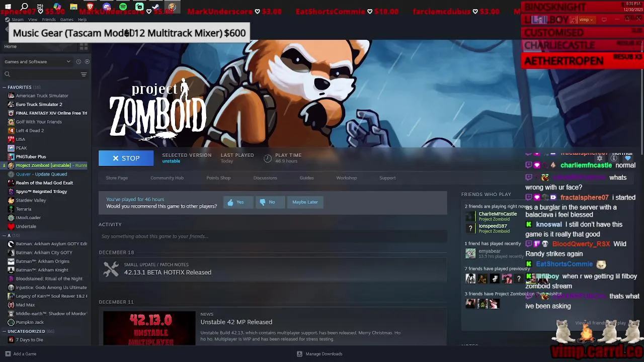Open Manage Downloads
This screenshot has width=644, height=362.
click(320, 354)
